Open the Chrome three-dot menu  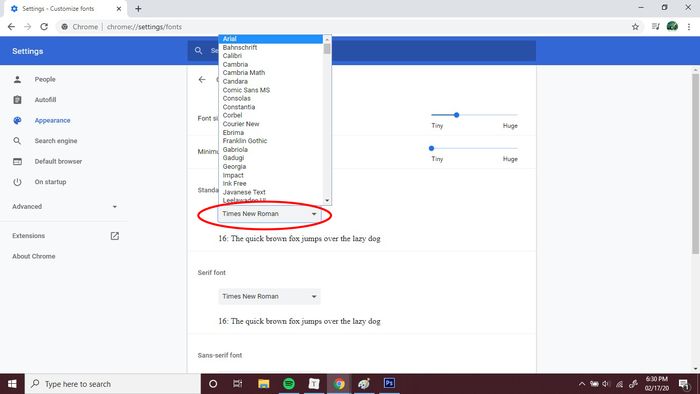tap(689, 27)
